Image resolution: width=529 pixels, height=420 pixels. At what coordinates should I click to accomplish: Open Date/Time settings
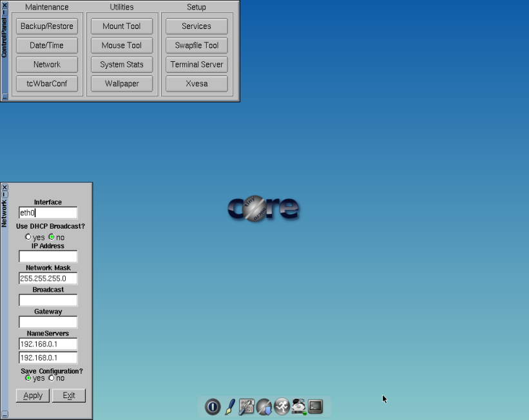[x=47, y=45]
